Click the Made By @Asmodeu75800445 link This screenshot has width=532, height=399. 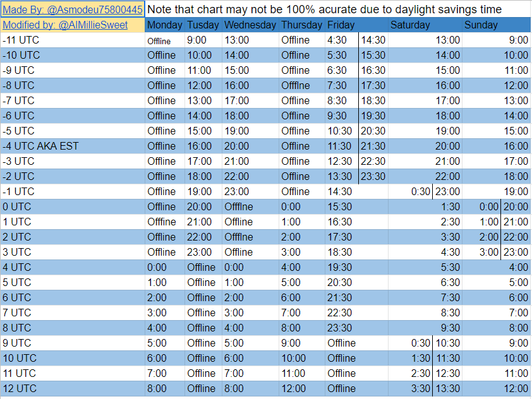[x=71, y=9]
